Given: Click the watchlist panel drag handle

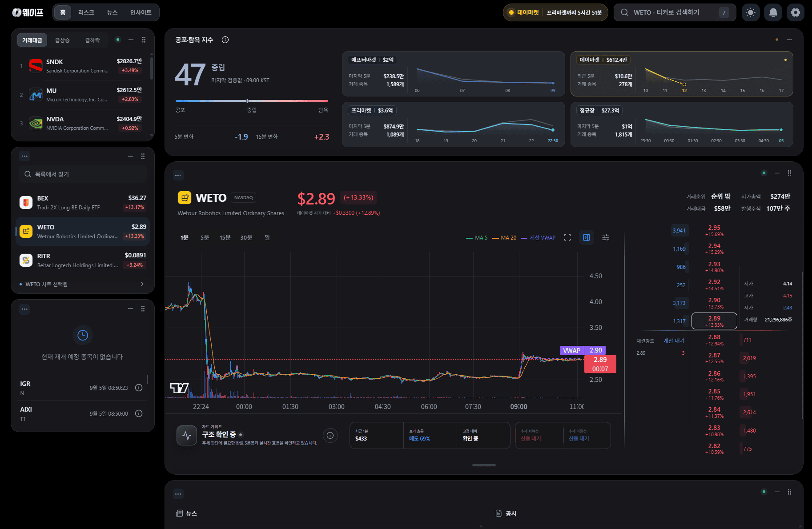Looking at the screenshot, I should 143,156.
